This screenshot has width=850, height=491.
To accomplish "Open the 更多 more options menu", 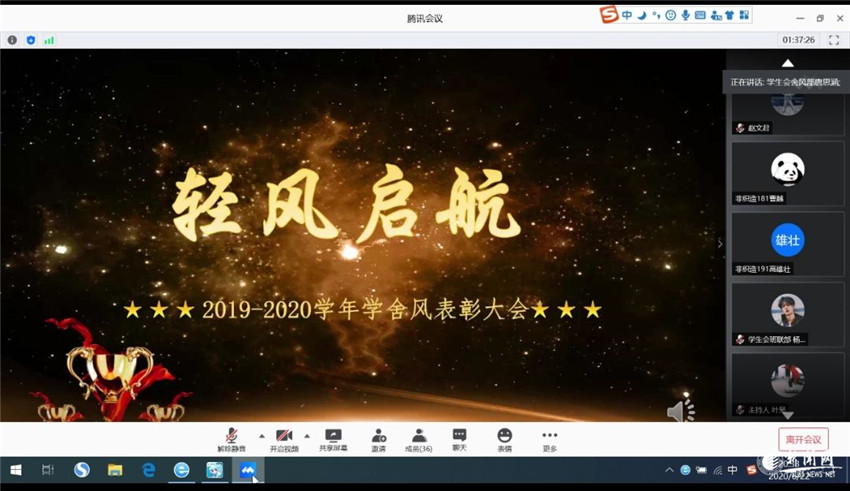I will 549,438.
